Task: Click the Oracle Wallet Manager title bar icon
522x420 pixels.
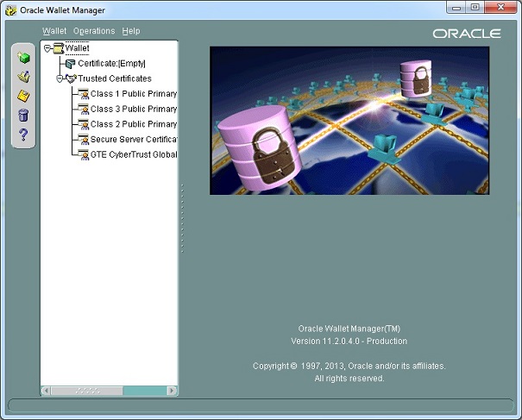Action: 10,10
